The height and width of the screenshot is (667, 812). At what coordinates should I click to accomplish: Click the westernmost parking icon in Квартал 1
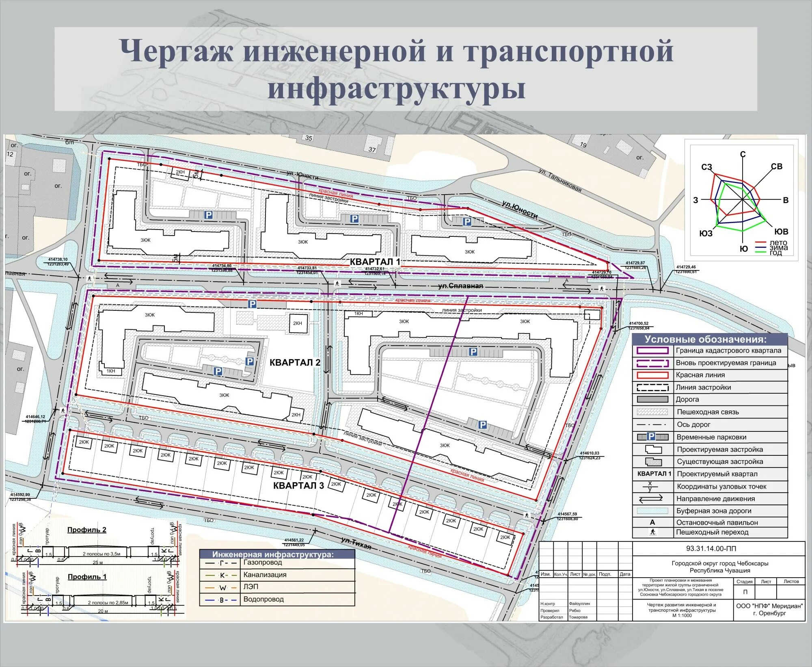(209, 215)
